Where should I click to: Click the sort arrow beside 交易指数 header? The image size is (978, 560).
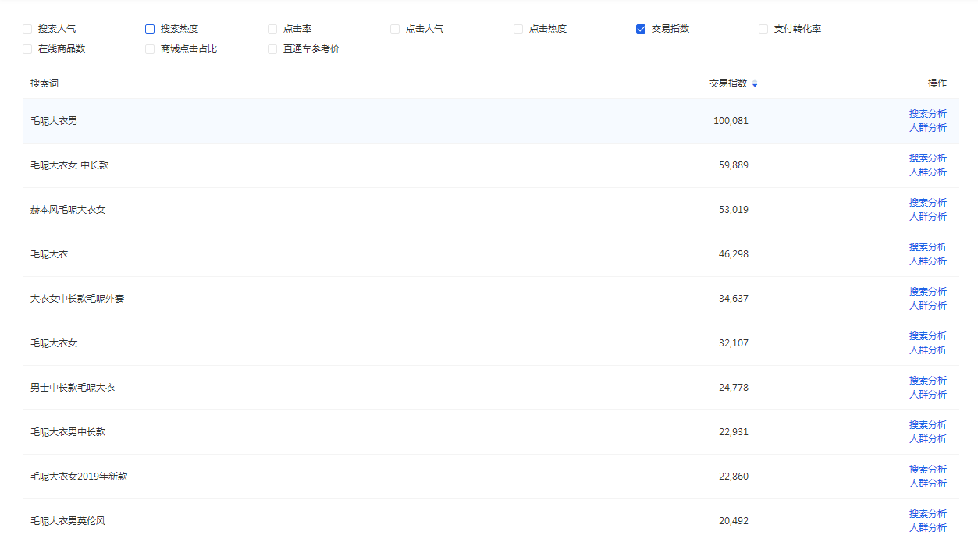pyautogui.click(x=755, y=84)
